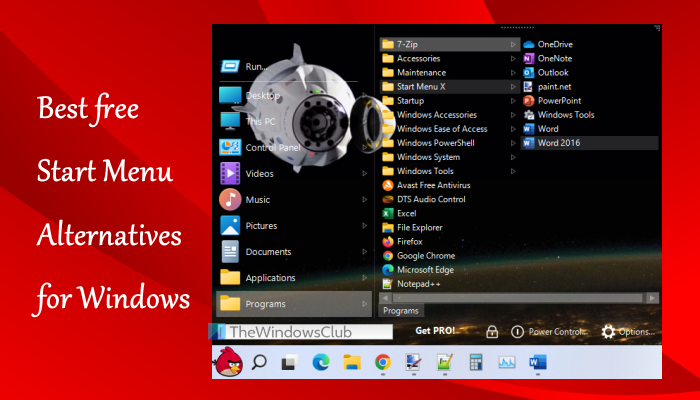Open the Startup folder entry
This screenshot has width=700, height=400.
[450, 101]
